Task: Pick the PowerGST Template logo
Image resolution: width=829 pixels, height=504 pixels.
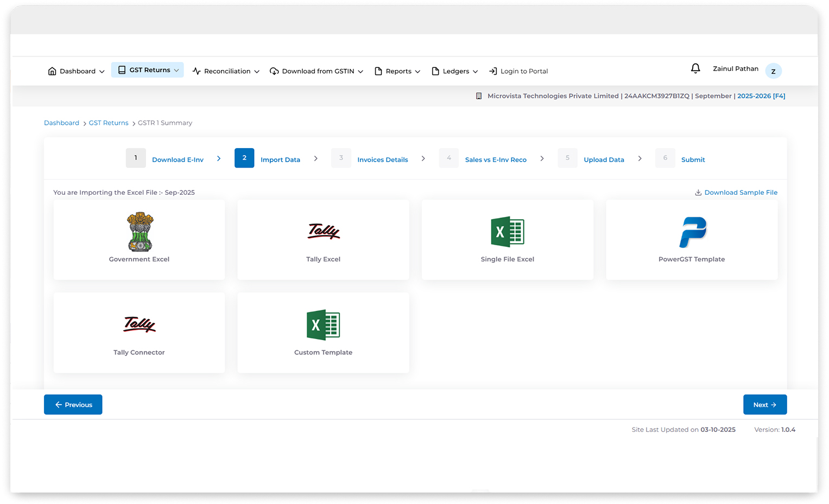Action: pyautogui.click(x=692, y=232)
